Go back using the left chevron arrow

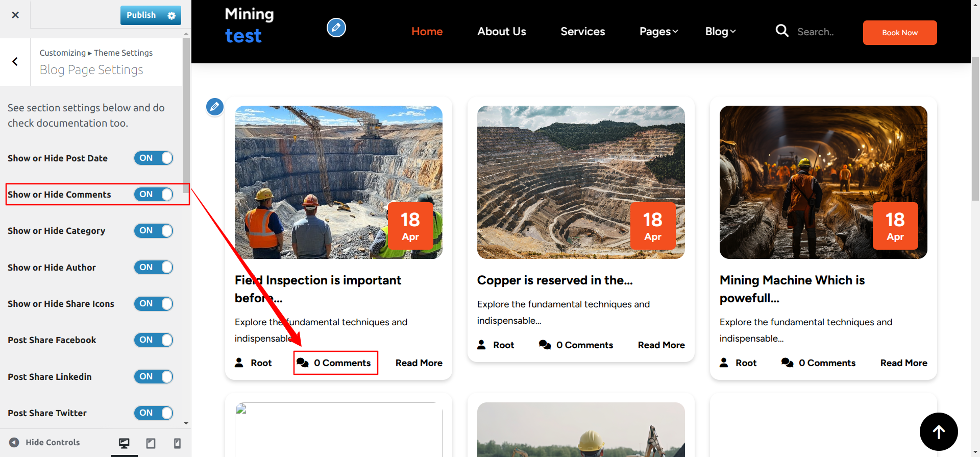(x=15, y=62)
